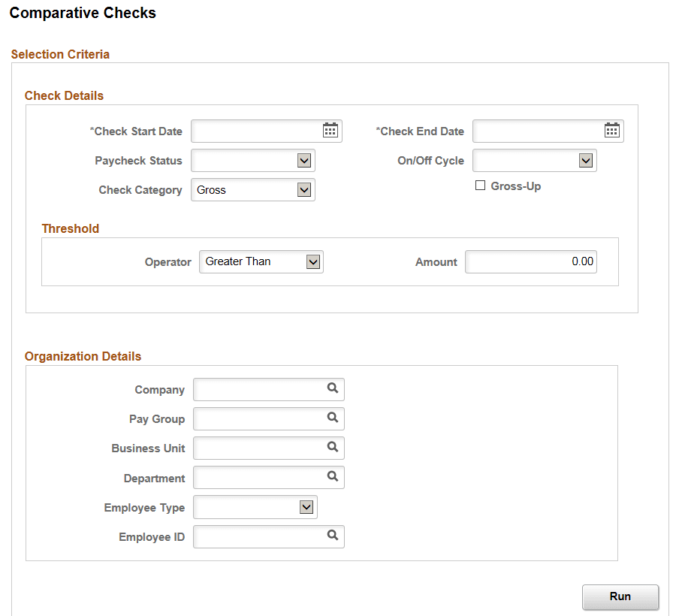
Task: Open the Department lookup magnifying glass
Action: pos(333,477)
